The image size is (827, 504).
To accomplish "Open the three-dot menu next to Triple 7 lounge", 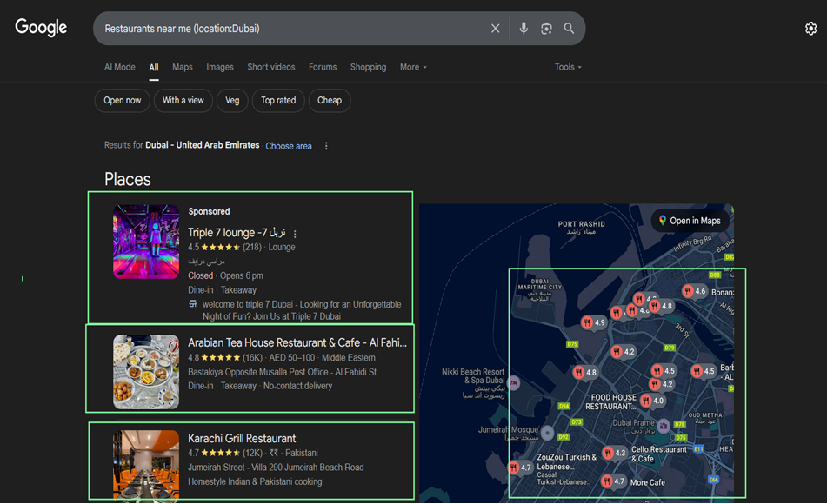I will coord(295,234).
